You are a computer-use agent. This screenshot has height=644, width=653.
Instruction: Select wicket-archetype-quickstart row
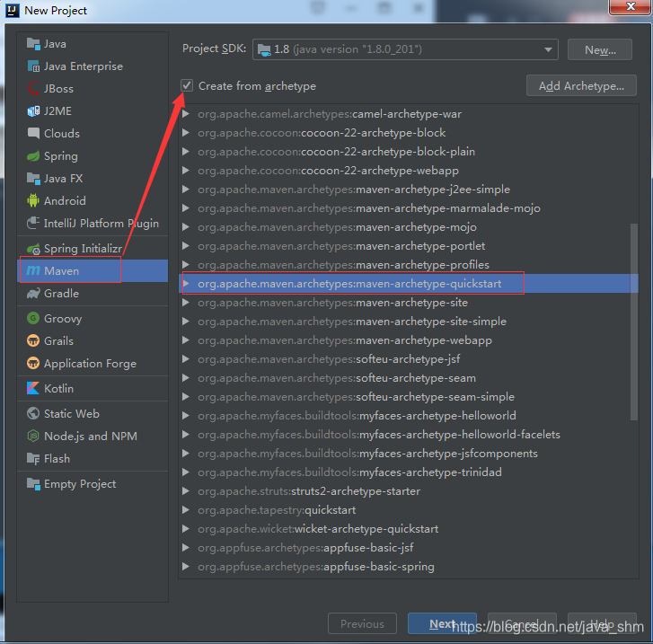409,529
